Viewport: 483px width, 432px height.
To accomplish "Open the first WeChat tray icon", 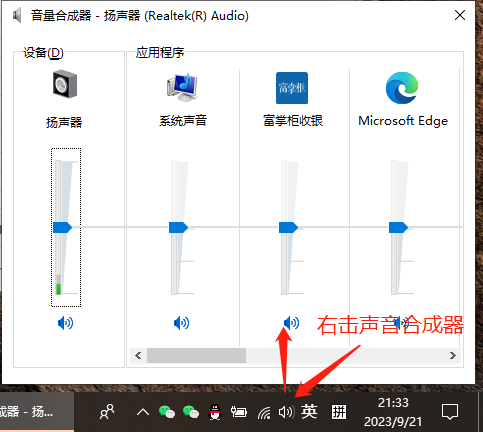I will click(x=167, y=412).
